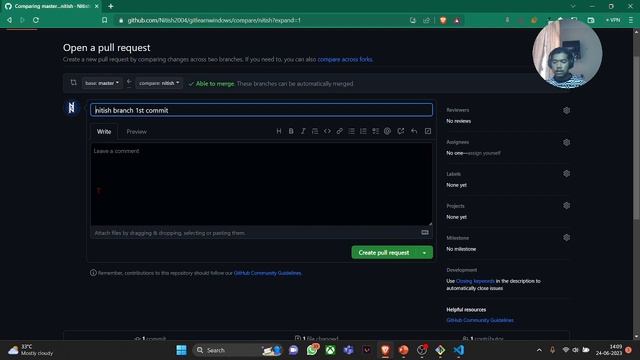Open browser tab list chevron
This screenshot has width=640, height=360.
[573, 6]
